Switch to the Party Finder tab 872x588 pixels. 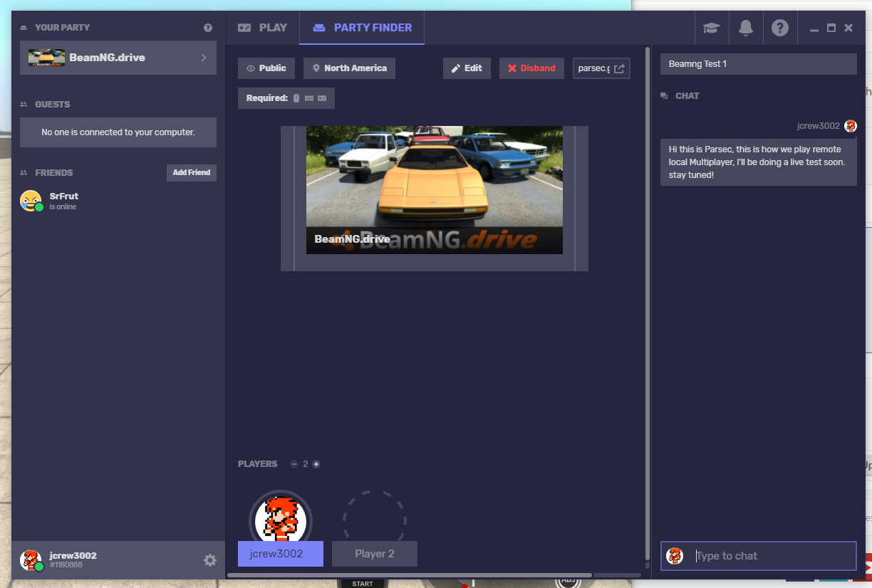tap(362, 28)
